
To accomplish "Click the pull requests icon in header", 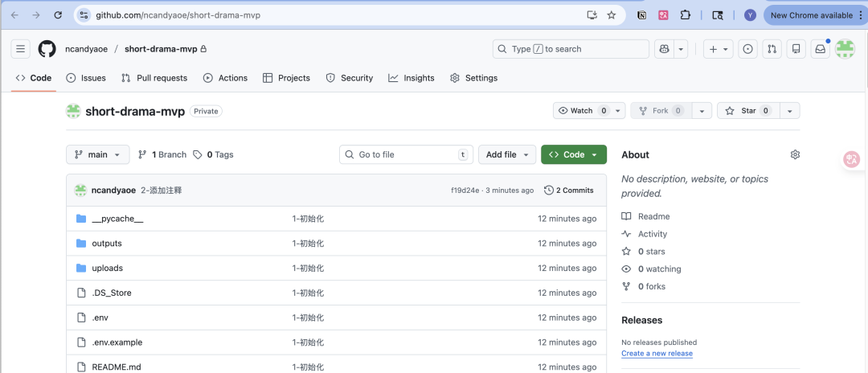I will tap(772, 49).
